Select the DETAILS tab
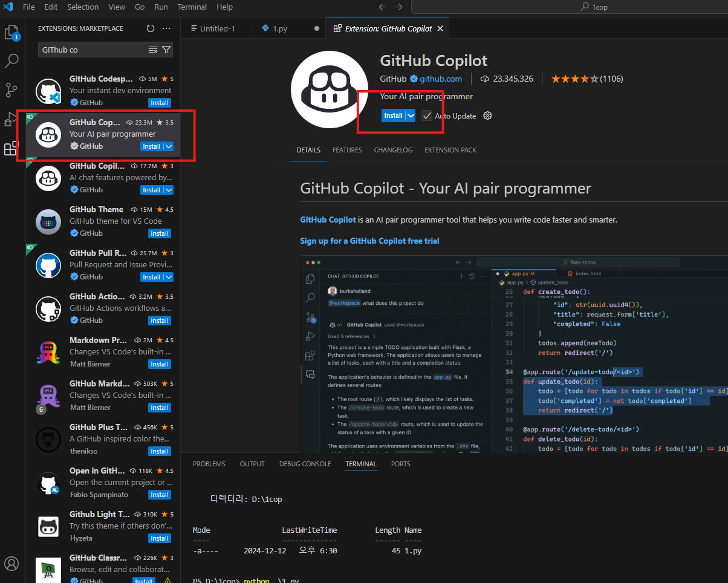This screenshot has height=583, width=728. coord(308,150)
